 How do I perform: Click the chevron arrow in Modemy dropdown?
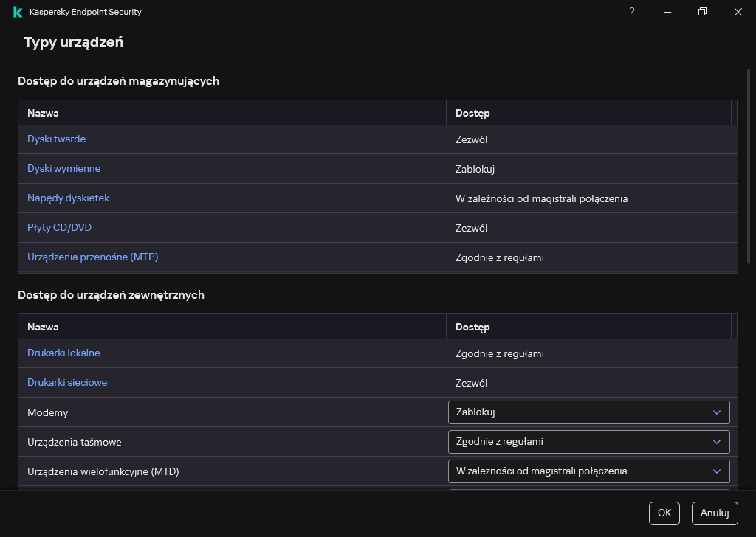716,412
